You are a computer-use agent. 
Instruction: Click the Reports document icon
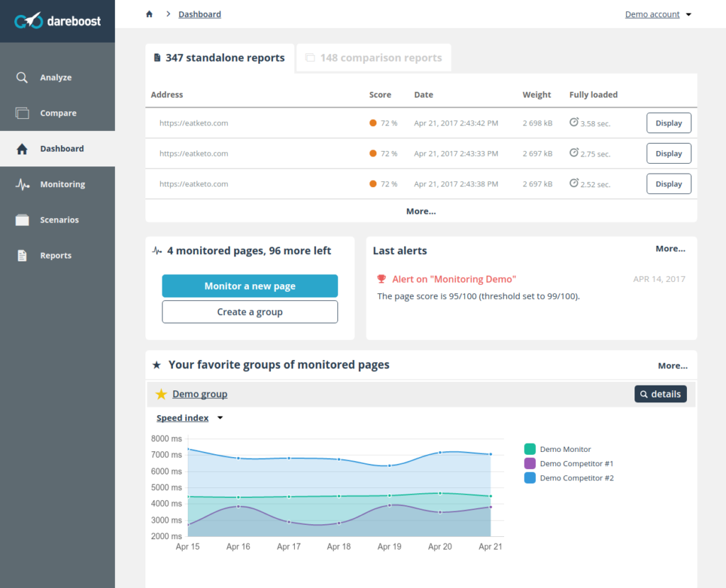[23, 256]
